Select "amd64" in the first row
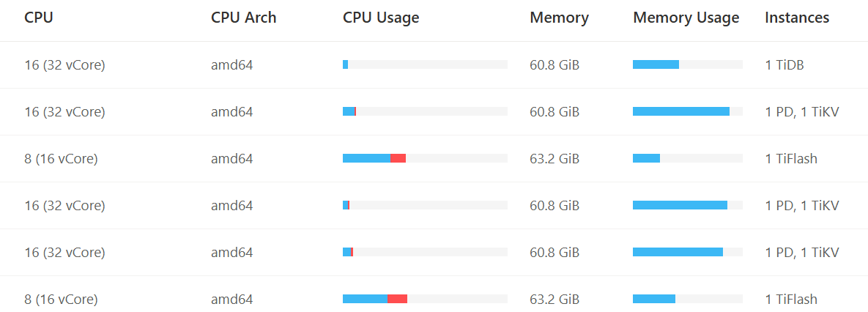The width and height of the screenshot is (868, 312). click(x=231, y=65)
